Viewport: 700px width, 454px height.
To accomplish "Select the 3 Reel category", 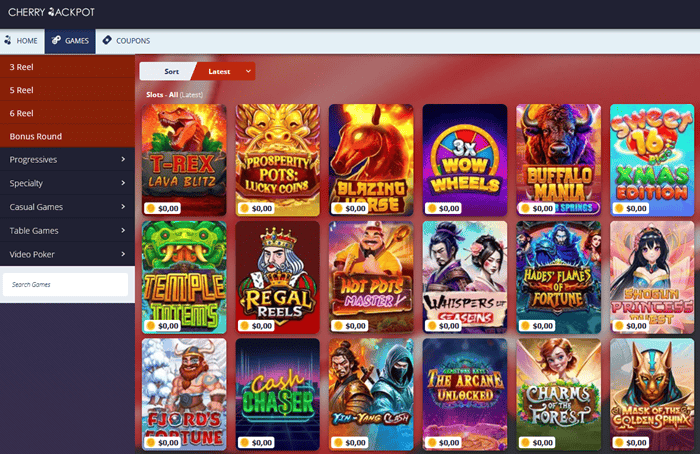I will pos(67,67).
